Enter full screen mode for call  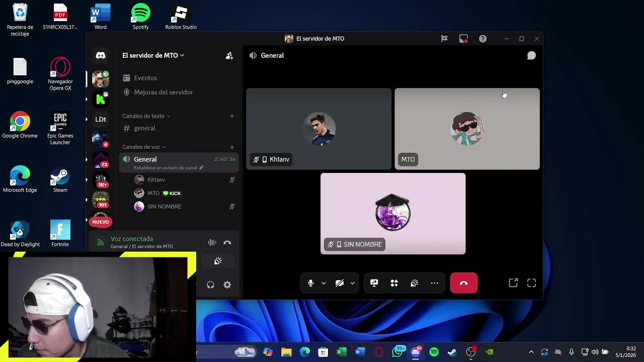tap(532, 283)
